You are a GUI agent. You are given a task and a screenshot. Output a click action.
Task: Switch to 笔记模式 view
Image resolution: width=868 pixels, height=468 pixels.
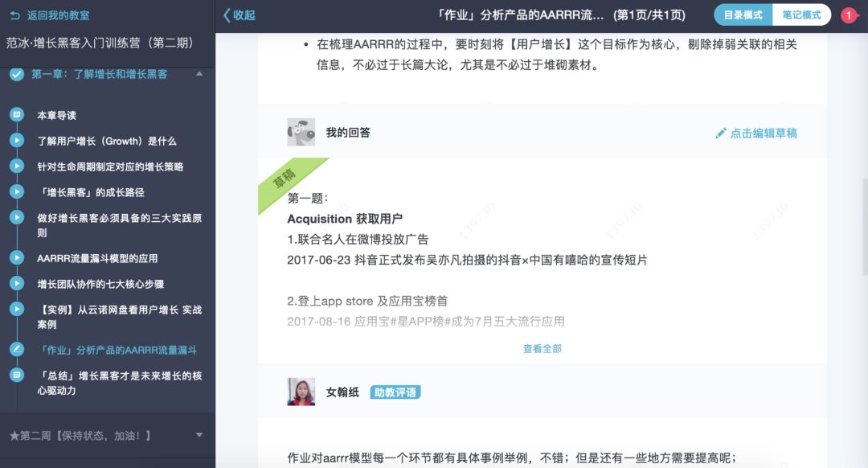tap(801, 15)
